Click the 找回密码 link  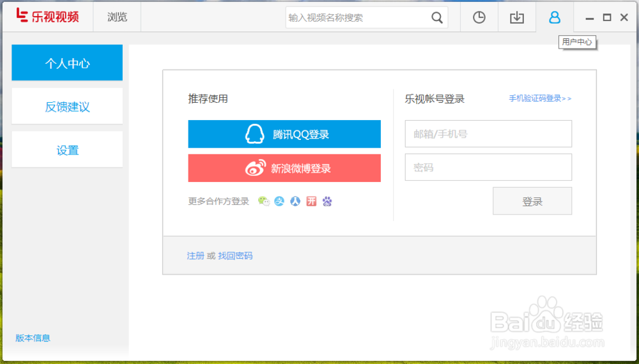pyautogui.click(x=235, y=255)
